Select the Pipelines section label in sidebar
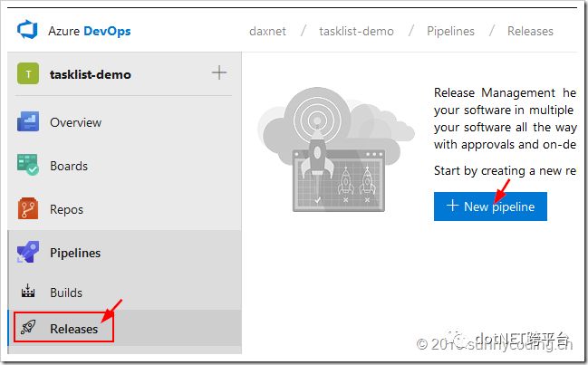Viewport: 588px width, 365px height. coord(75,253)
